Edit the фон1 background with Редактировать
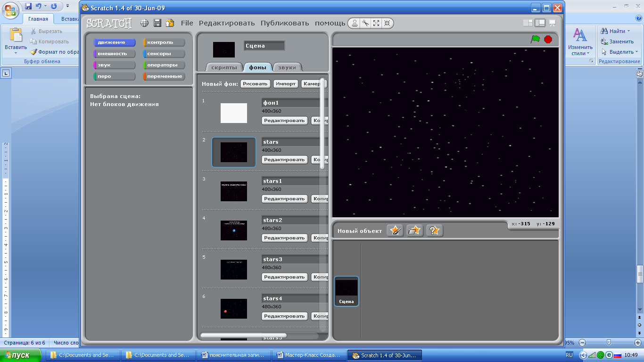 tap(285, 121)
